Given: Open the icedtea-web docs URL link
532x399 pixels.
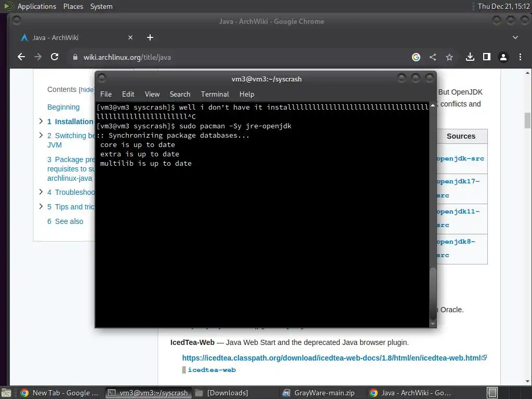Looking at the screenshot, I should pyautogui.click(x=335, y=357).
